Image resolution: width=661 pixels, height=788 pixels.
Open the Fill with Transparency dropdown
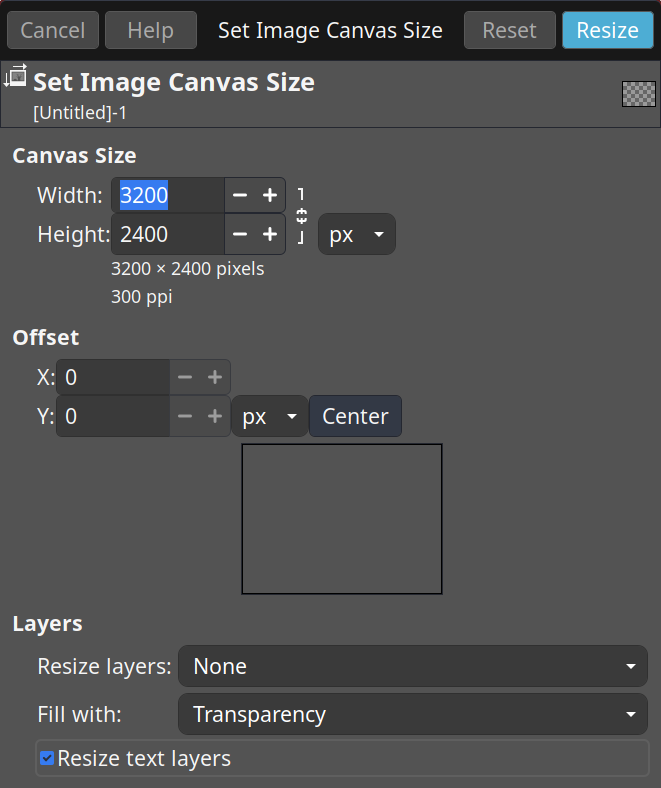(x=413, y=714)
